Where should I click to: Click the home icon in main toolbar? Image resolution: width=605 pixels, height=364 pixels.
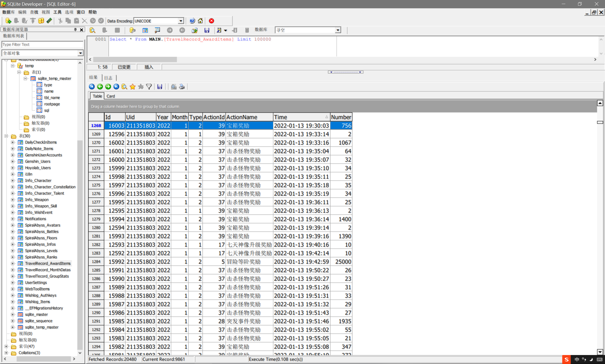point(200,21)
